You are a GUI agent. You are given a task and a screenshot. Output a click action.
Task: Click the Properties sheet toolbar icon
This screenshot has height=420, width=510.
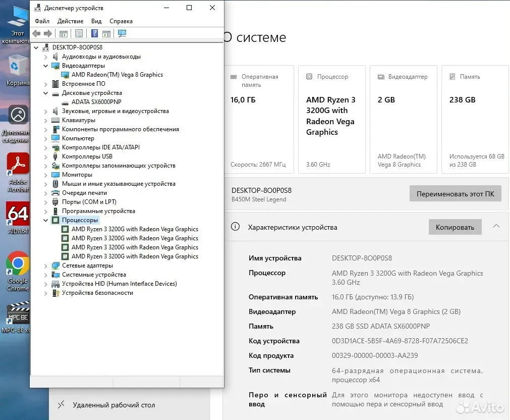point(79,33)
